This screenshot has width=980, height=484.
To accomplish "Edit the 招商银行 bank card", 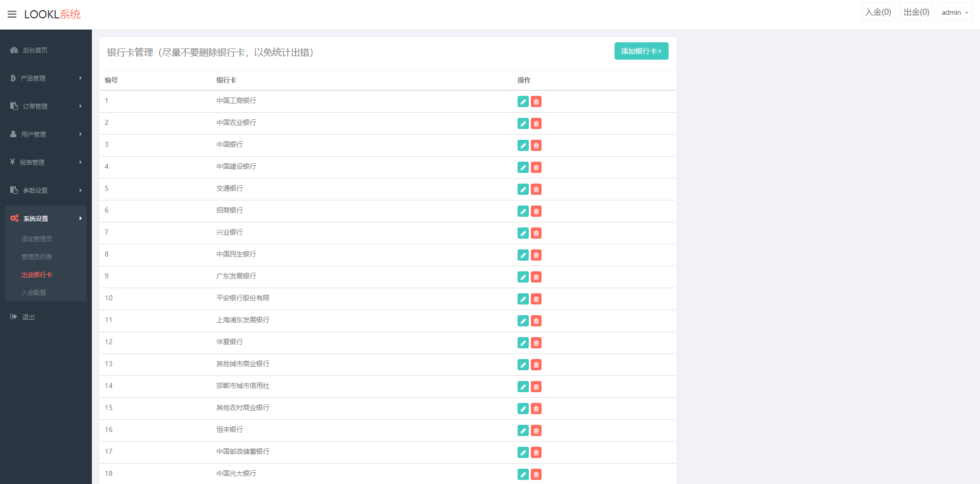I will (x=523, y=211).
